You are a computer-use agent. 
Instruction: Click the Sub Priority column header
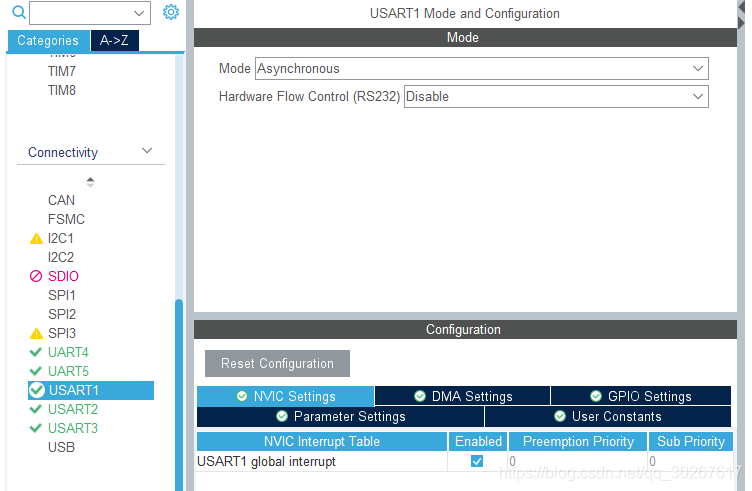(x=691, y=442)
